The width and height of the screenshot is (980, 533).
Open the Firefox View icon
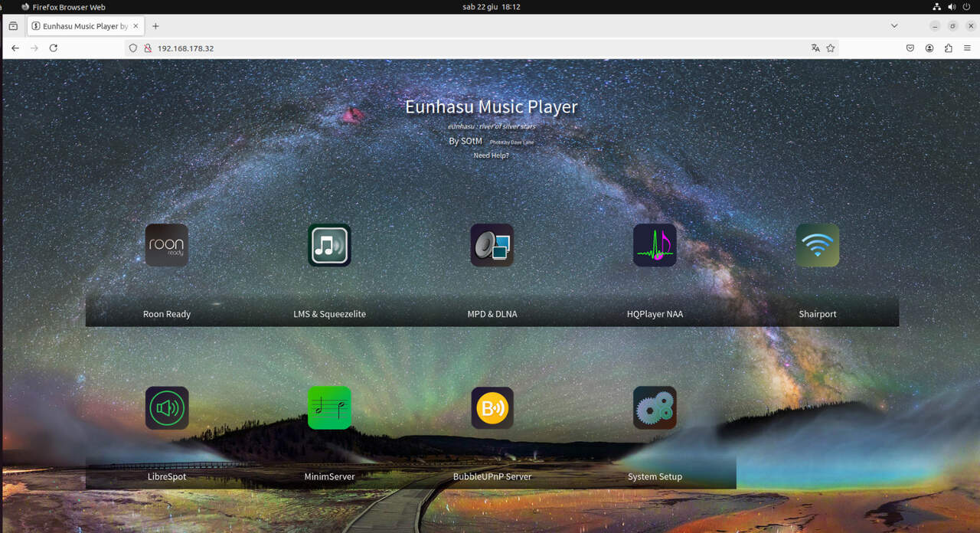(x=13, y=26)
